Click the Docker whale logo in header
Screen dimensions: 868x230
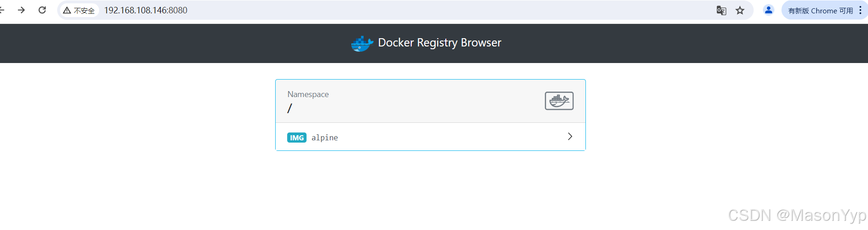[362, 44]
